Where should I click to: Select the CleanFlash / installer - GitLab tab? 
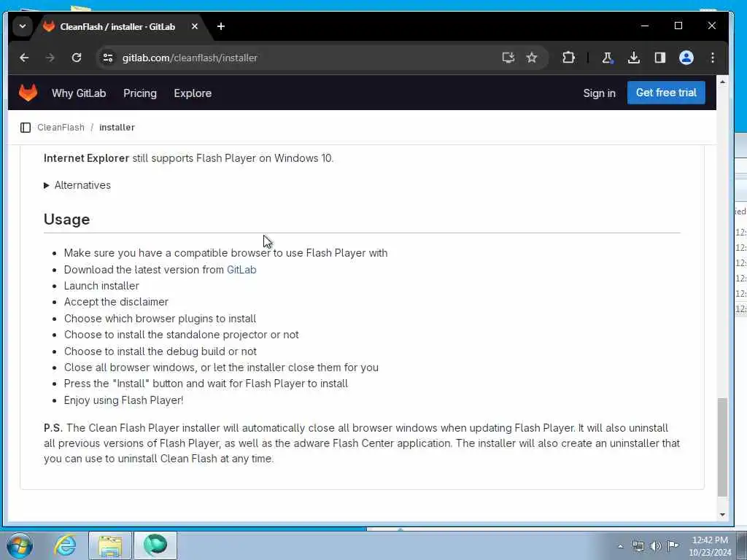(117, 27)
